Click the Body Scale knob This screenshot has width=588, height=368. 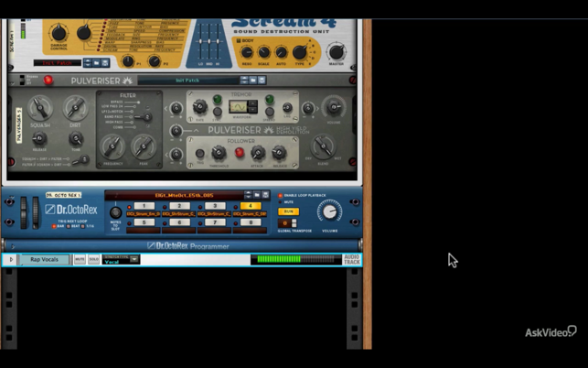coord(263,52)
